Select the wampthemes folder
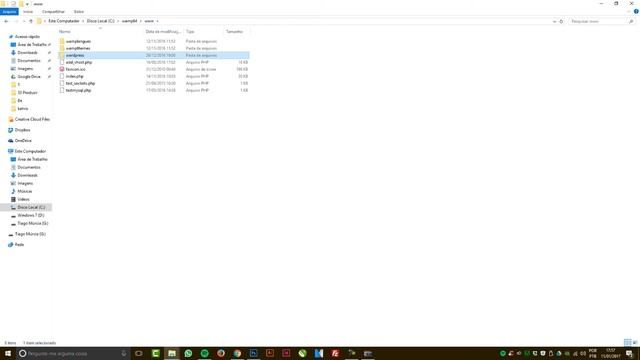Viewport: 640px width, 360px height. (78, 48)
